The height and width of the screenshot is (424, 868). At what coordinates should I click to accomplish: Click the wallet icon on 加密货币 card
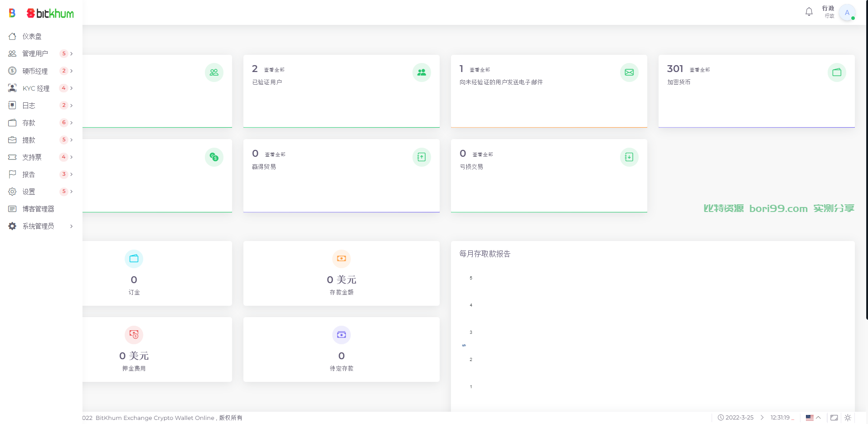pyautogui.click(x=837, y=72)
